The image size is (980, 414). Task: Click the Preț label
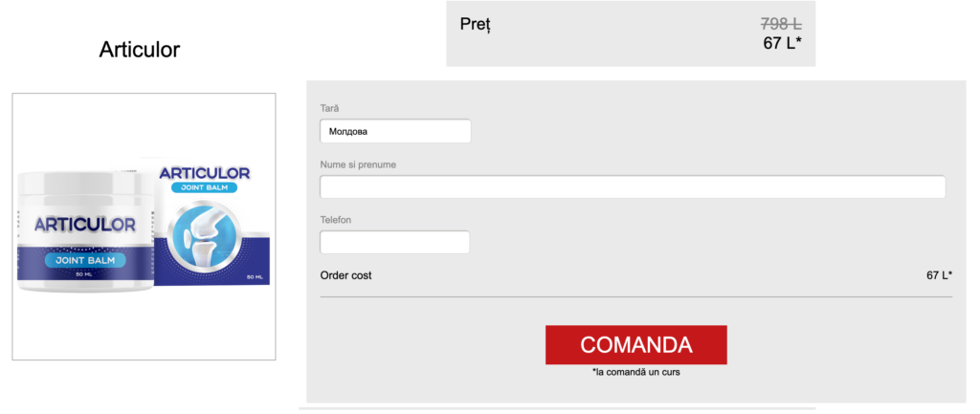[475, 23]
